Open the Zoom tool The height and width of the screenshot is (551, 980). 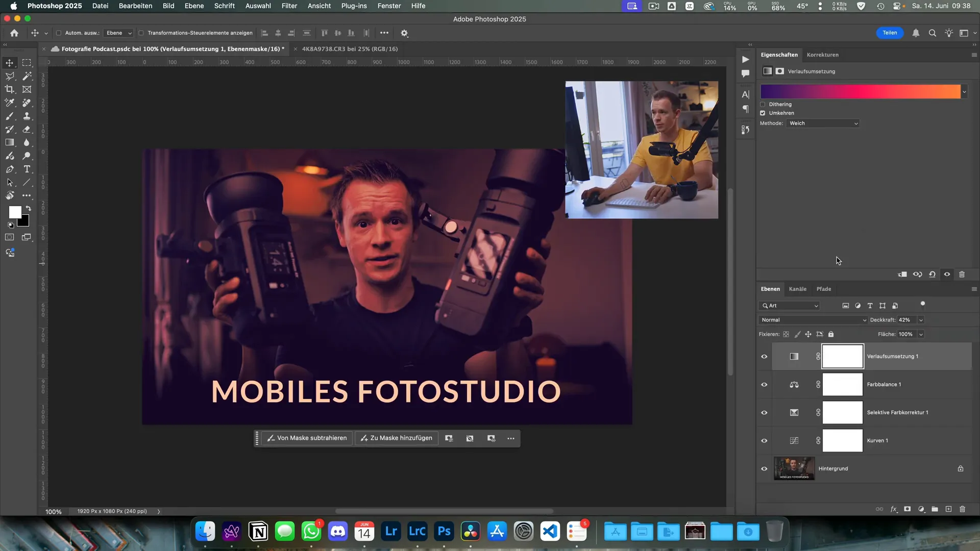[27, 156]
